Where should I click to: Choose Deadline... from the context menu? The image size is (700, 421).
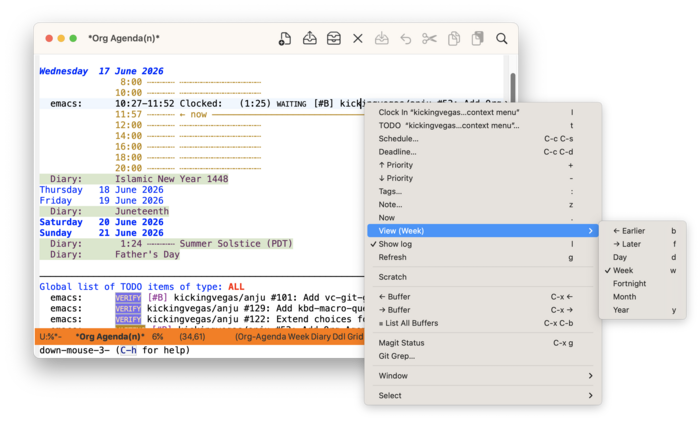483,152
